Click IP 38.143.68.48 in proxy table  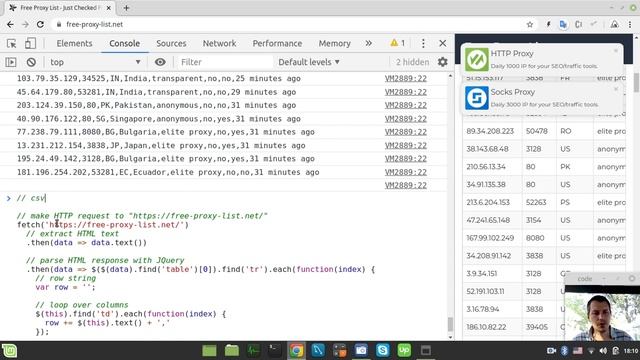(487, 149)
